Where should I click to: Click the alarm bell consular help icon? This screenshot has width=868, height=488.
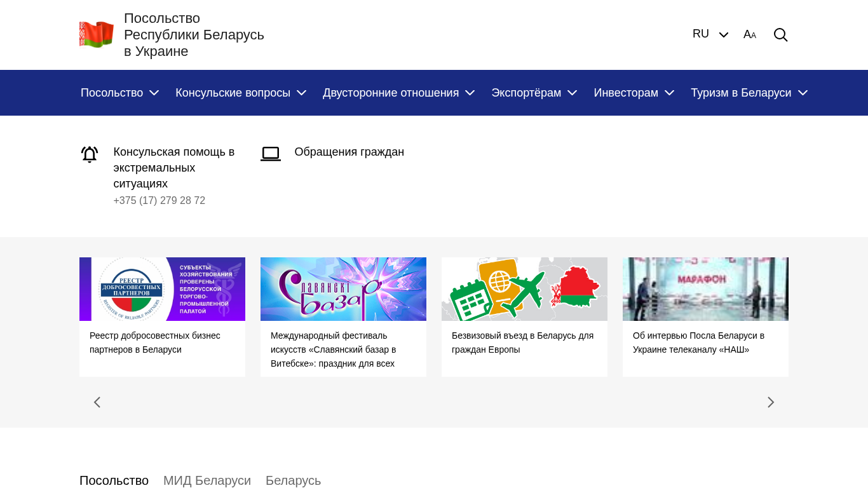coord(90,154)
